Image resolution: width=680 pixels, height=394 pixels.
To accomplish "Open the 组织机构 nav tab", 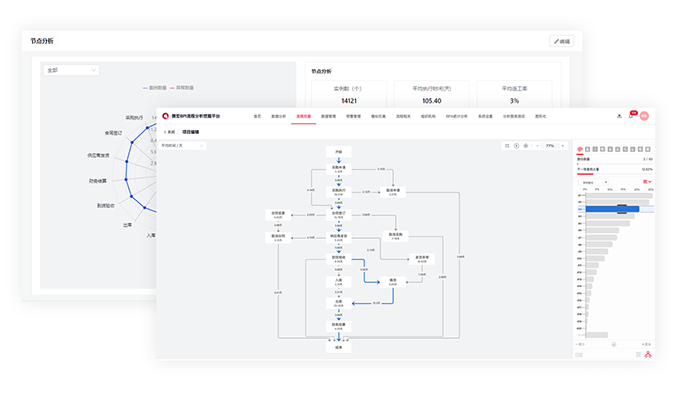I will click(x=428, y=116).
